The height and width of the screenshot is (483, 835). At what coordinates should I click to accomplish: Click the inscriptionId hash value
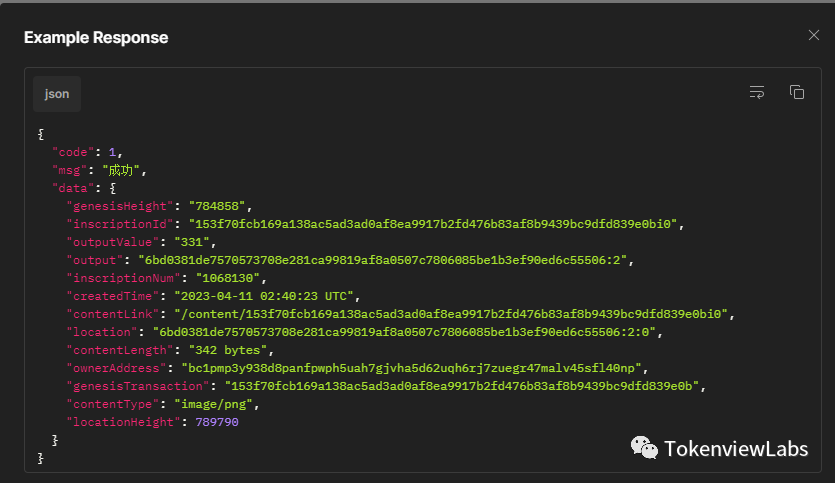tap(433, 224)
